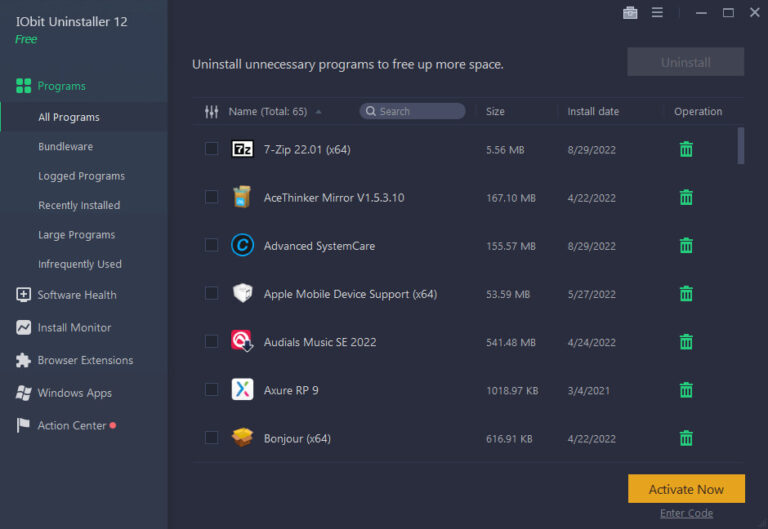
Task: Open the hamburger menu in title bar
Action: [657, 13]
